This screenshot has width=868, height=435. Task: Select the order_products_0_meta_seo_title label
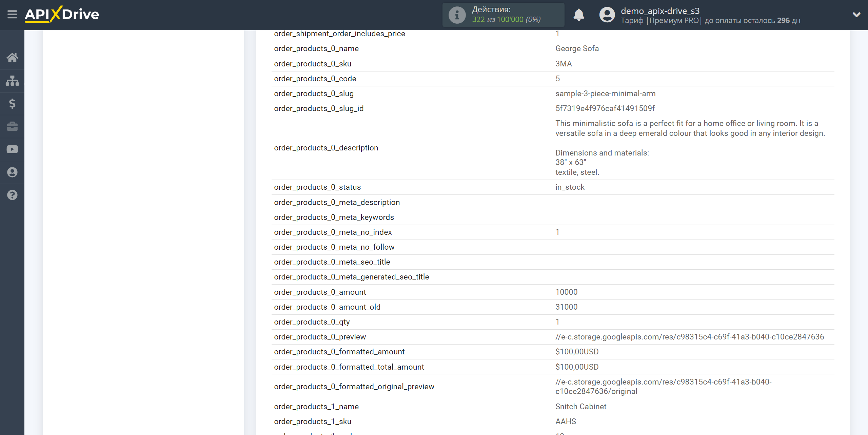332,262
